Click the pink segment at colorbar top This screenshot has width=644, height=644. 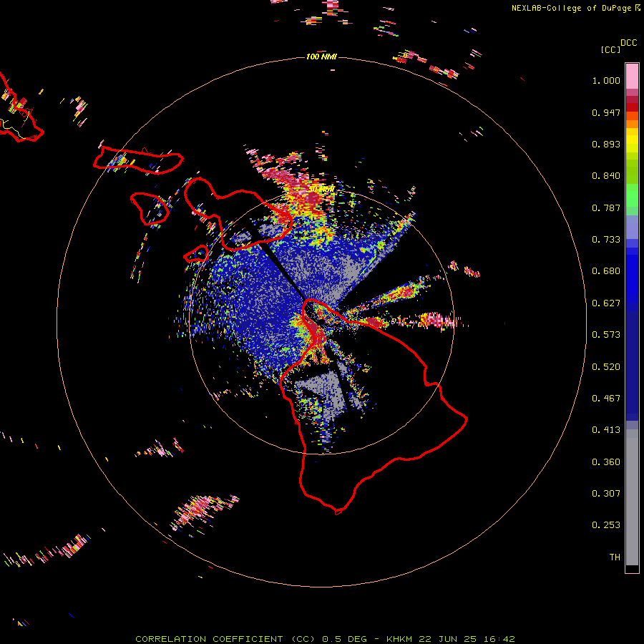tap(632, 77)
